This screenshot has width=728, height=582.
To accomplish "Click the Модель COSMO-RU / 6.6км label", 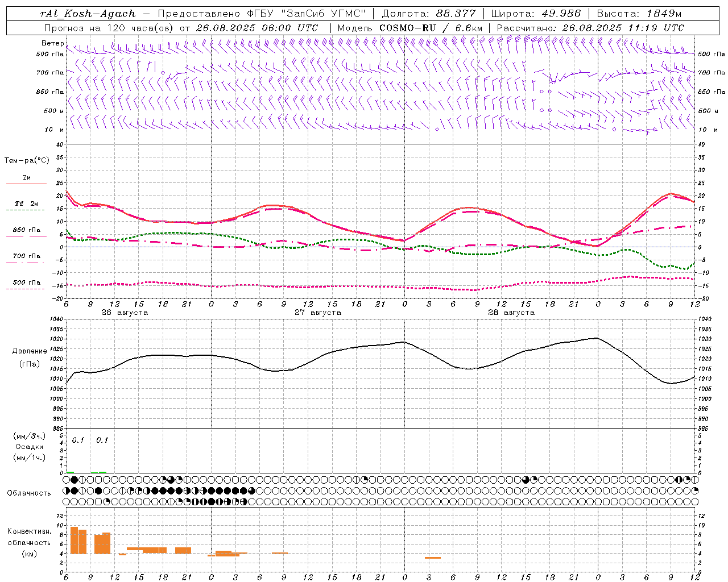I will click(410, 28).
